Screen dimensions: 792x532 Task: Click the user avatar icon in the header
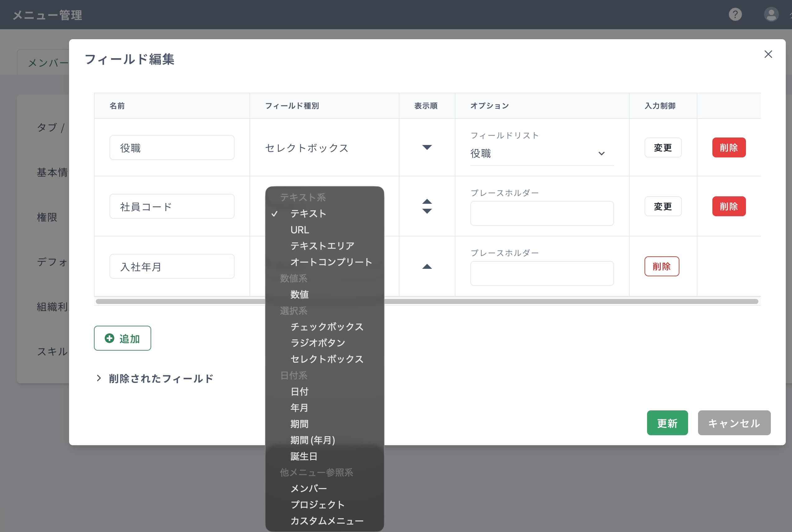coord(771,15)
